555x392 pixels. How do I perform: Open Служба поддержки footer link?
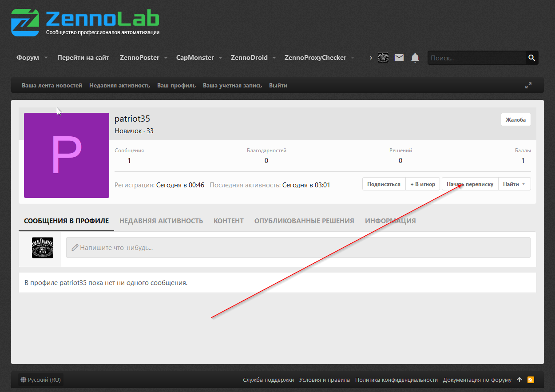(268, 380)
